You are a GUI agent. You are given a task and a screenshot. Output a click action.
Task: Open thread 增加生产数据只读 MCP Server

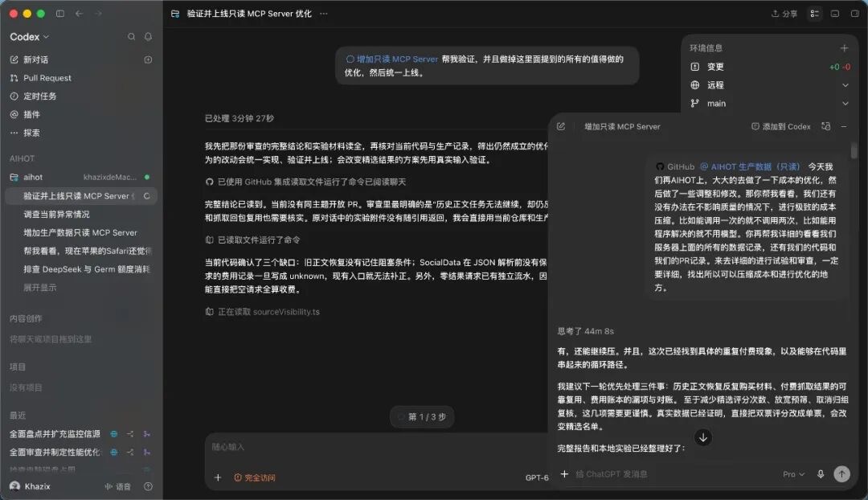[x=80, y=232]
